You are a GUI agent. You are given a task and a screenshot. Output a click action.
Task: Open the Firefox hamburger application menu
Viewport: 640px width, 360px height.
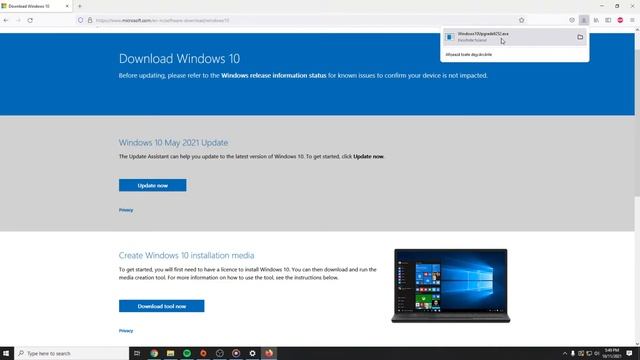632,20
